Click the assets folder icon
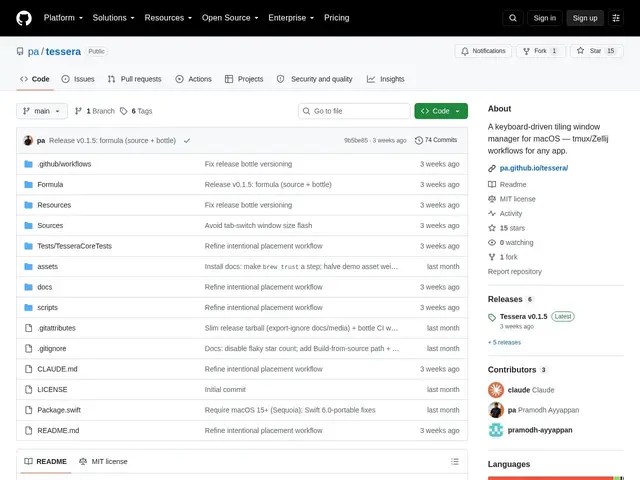The image size is (640, 480). pos(28,267)
